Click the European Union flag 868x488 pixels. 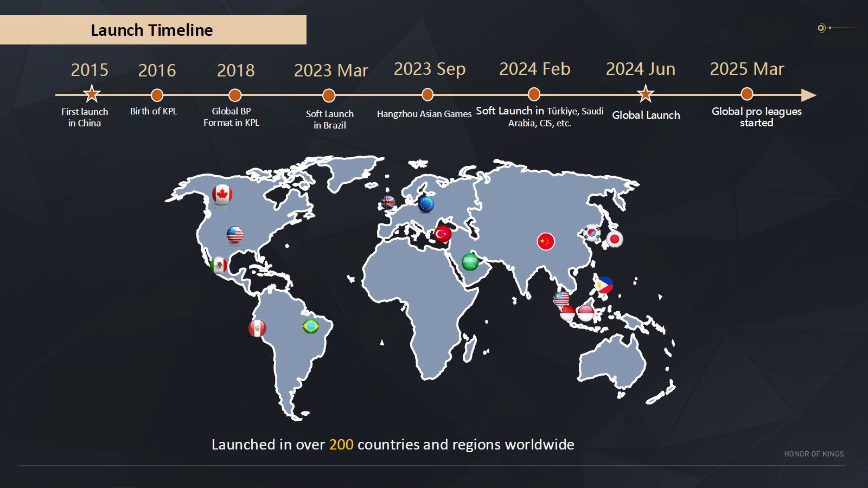[x=426, y=204]
